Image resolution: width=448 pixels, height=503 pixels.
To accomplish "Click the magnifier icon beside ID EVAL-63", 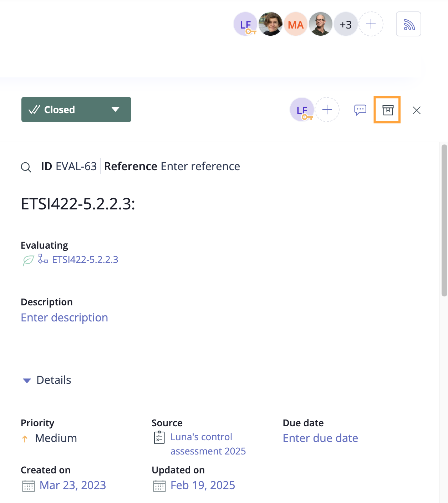I will 26,167.
